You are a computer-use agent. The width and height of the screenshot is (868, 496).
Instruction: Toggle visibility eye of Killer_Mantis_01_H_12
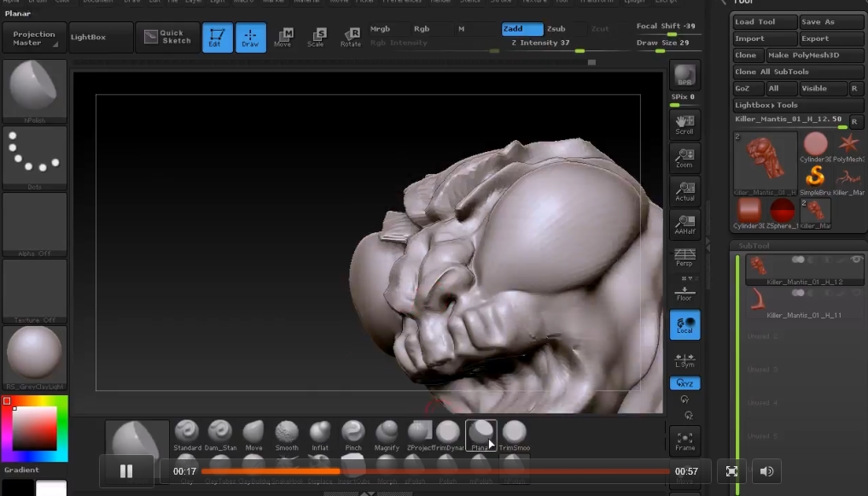click(x=856, y=260)
